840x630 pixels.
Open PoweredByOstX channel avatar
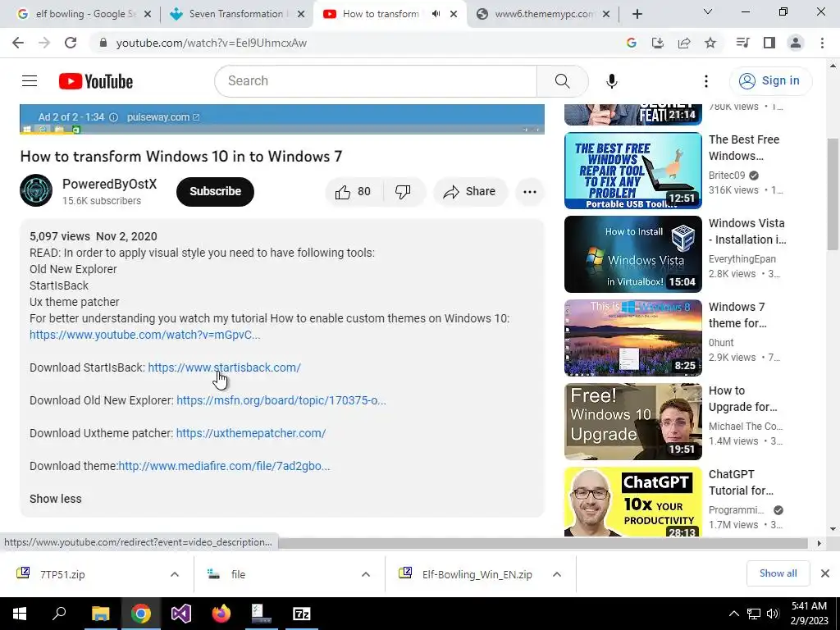pyautogui.click(x=36, y=190)
